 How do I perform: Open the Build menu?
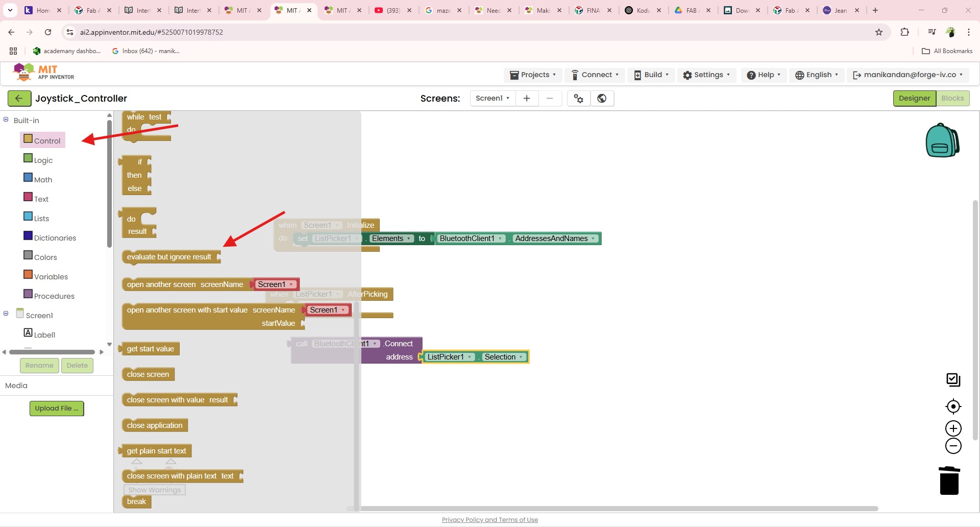pyautogui.click(x=651, y=75)
